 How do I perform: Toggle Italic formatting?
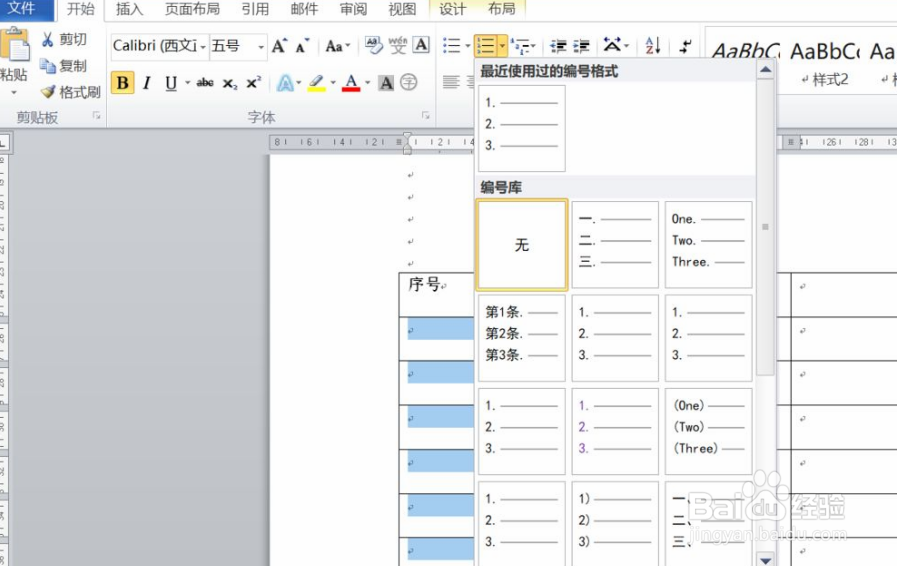(146, 83)
